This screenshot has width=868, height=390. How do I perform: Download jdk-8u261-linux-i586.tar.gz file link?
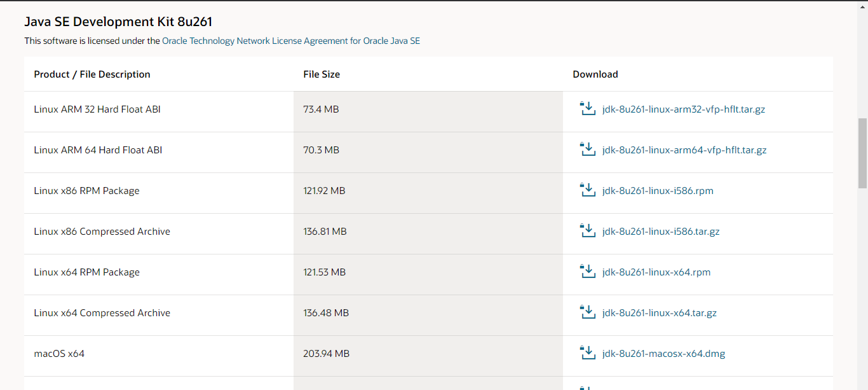[x=661, y=232]
